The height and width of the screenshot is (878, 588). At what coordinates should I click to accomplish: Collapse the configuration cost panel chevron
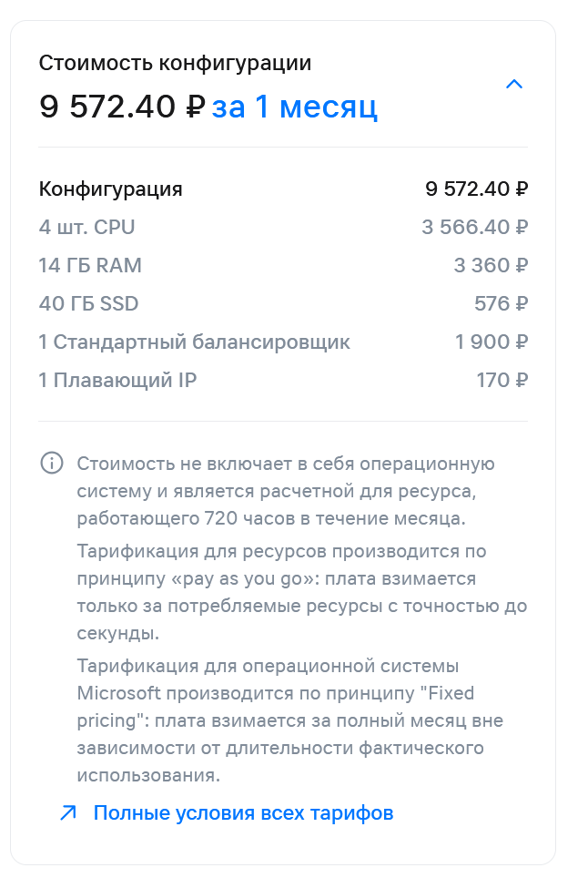(x=514, y=85)
